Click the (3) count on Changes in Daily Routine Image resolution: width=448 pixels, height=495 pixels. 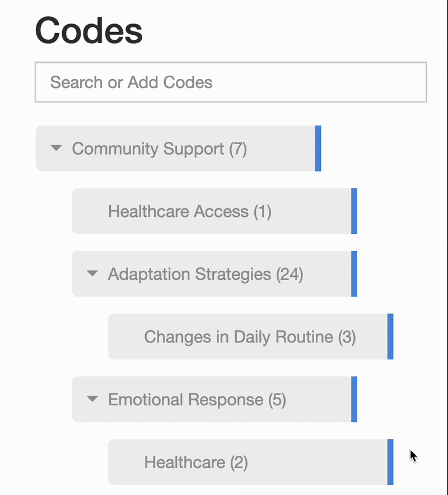pyautogui.click(x=347, y=337)
